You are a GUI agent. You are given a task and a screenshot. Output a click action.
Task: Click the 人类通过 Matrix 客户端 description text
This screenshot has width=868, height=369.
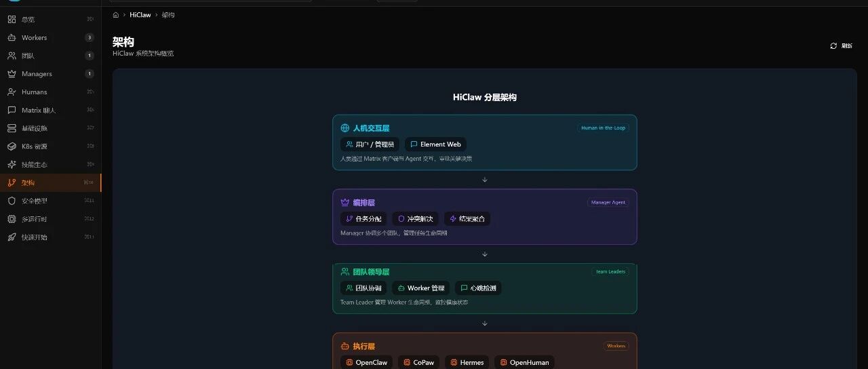(x=406, y=159)
